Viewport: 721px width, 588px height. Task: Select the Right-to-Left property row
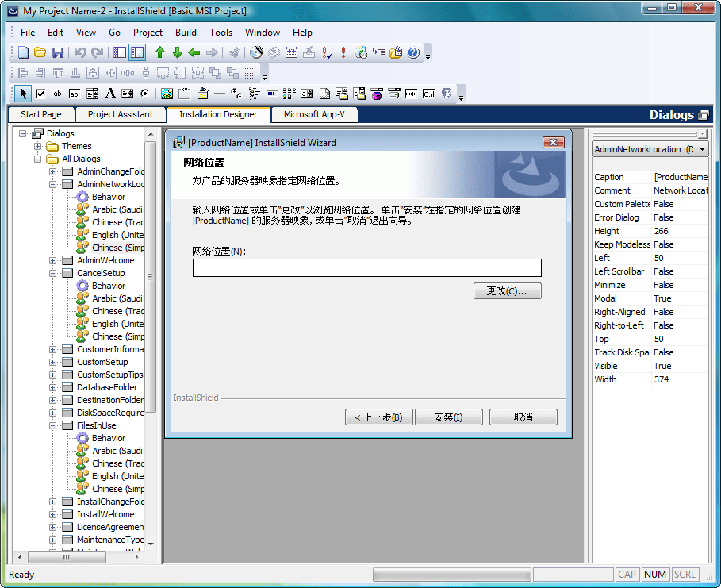tap(650, 326)
